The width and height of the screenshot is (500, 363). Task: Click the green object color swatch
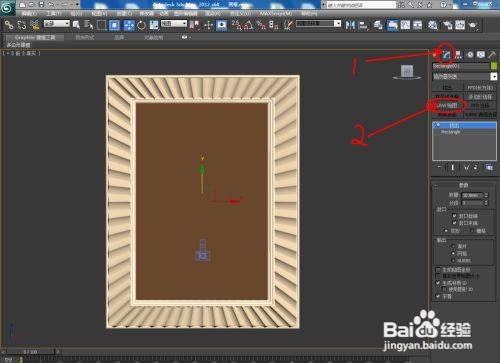[494, 66]
